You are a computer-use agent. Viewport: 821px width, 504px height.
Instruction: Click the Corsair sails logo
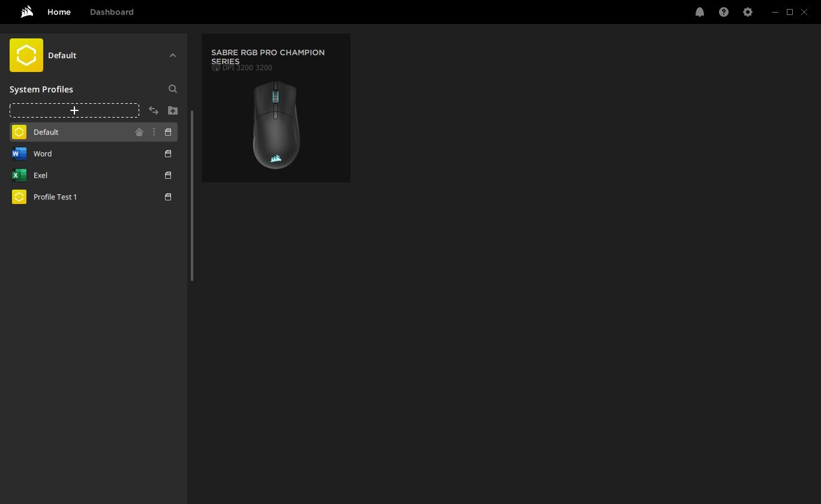(x=26, y=12)
